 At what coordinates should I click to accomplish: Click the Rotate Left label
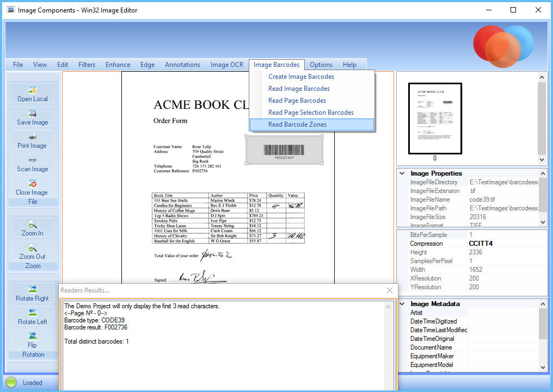click(33, 321)
